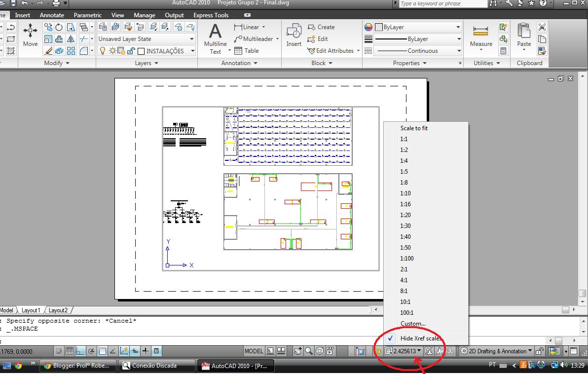Click the search keyword input field
588x374 pixels.
442,3
